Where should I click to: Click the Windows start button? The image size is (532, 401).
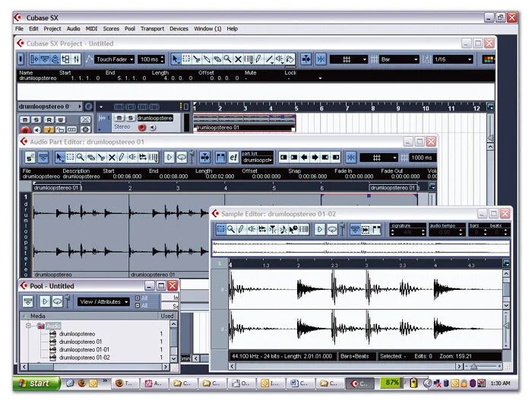(36, 383)
